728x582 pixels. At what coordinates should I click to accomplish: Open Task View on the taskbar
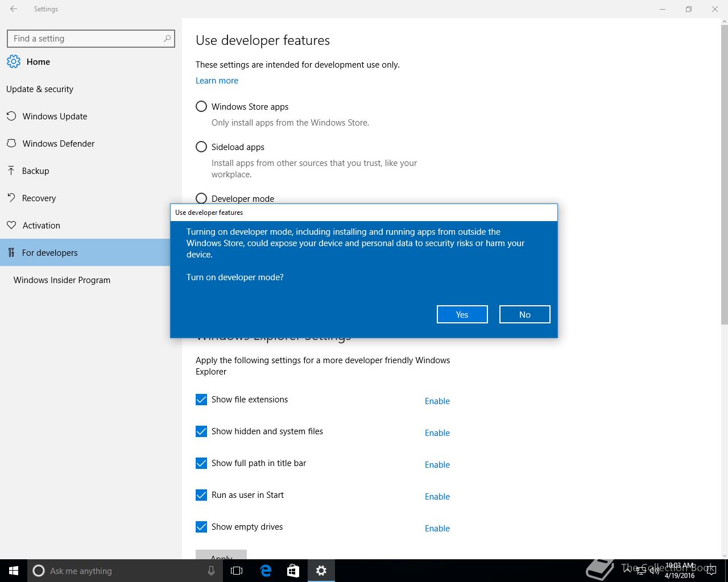[237, 571]
